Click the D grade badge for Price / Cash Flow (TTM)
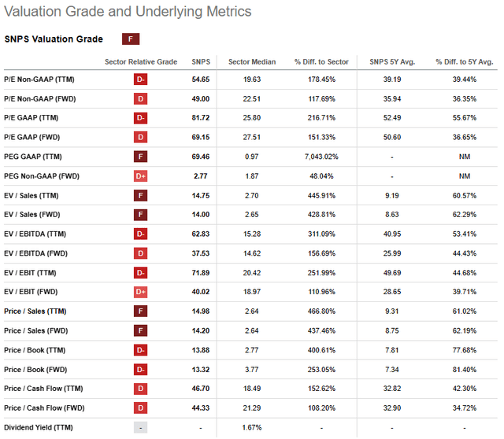 pyautogui.click(x=140, y=389)
